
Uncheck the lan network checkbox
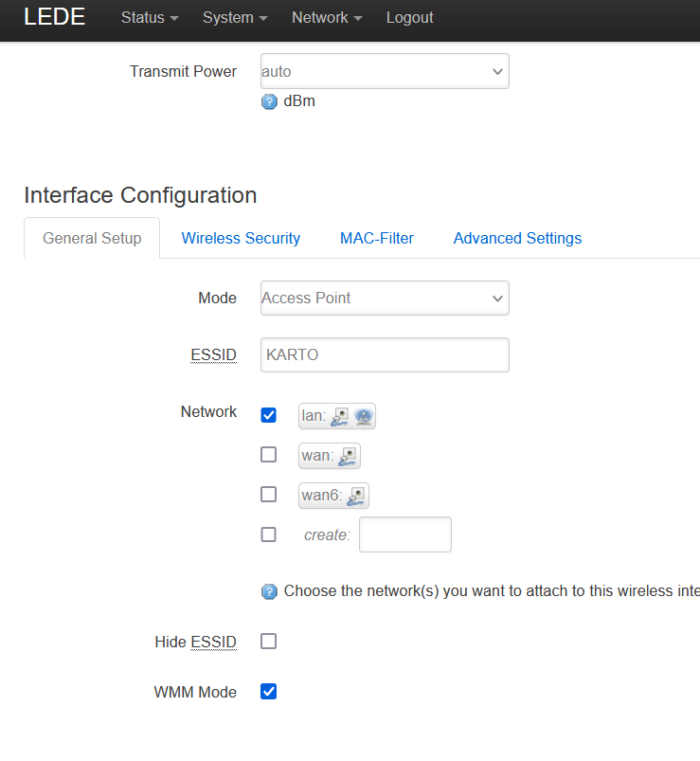pyautogui.click(x=269, y=415)
